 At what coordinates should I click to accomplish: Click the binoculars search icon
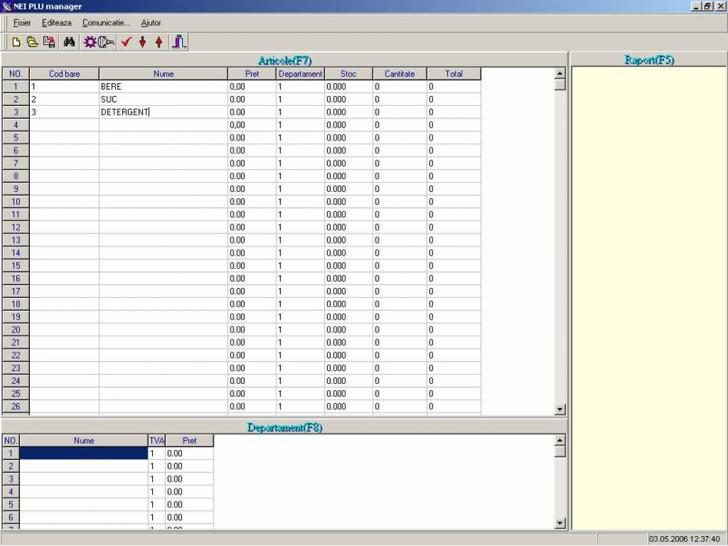(70, 42)
